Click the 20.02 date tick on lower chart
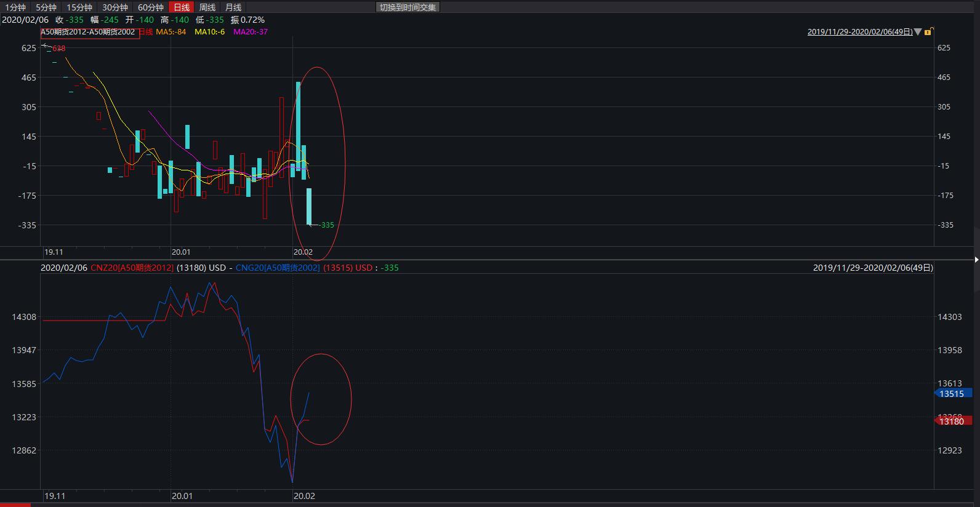The width and height of the screenshot is (980, 507). 304,496
